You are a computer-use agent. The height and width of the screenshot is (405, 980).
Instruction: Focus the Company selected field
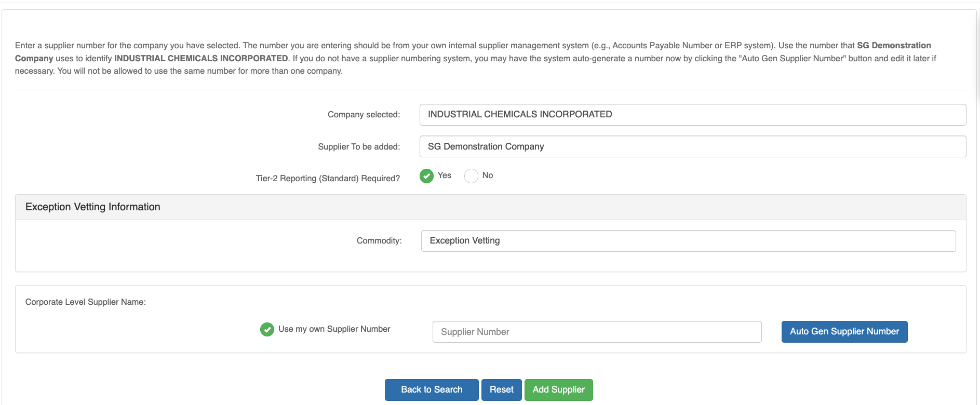click(x=692, y=114)
